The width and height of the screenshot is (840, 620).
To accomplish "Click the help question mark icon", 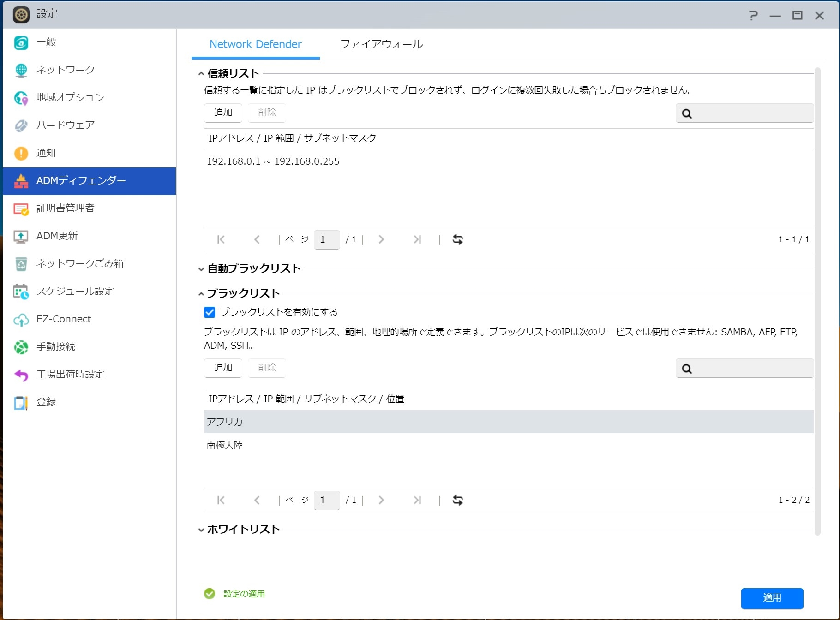I will 753,16.
